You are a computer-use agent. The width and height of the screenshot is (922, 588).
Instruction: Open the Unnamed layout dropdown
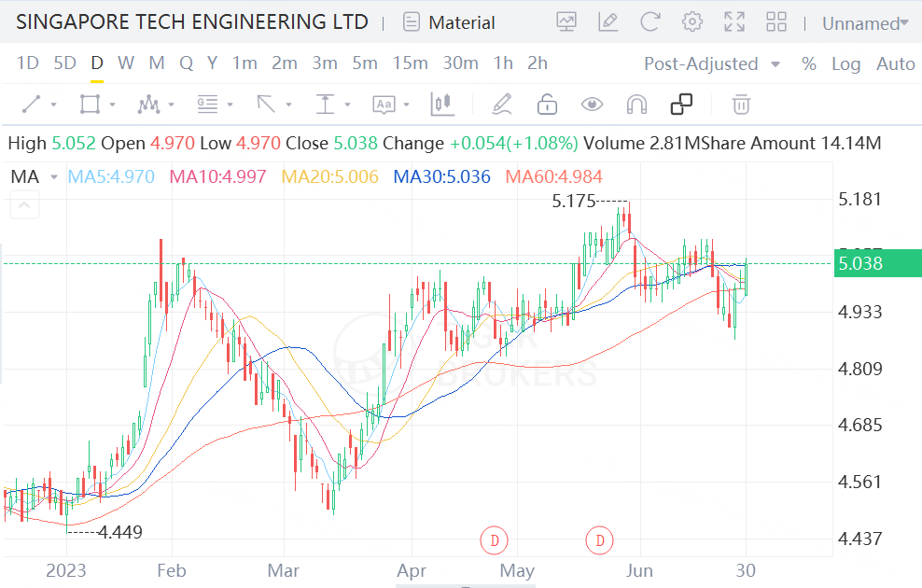point(864,23)
